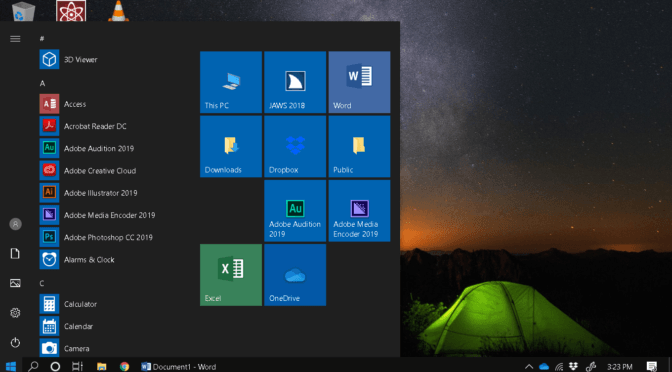Launch the JAWS 2018 tile
672x372 pixels.
click(295, 82)
